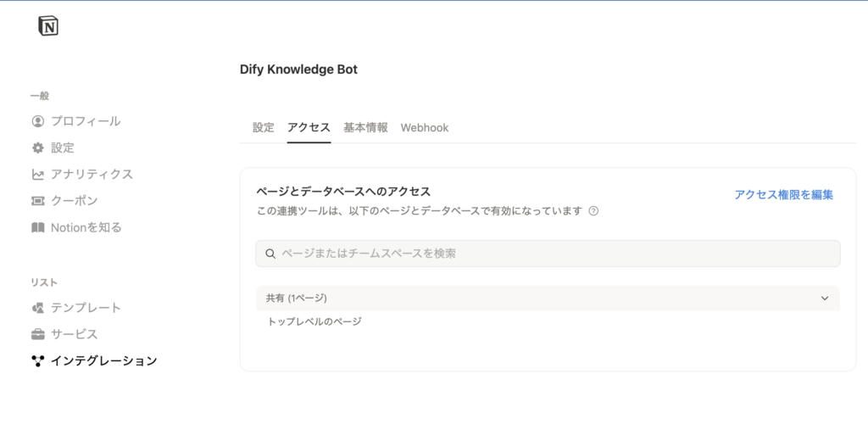Image resolution: width=868 pixels, height=424 pixels.
Task: Open the アナリティクス sidebar link
Action: [92, 175]
